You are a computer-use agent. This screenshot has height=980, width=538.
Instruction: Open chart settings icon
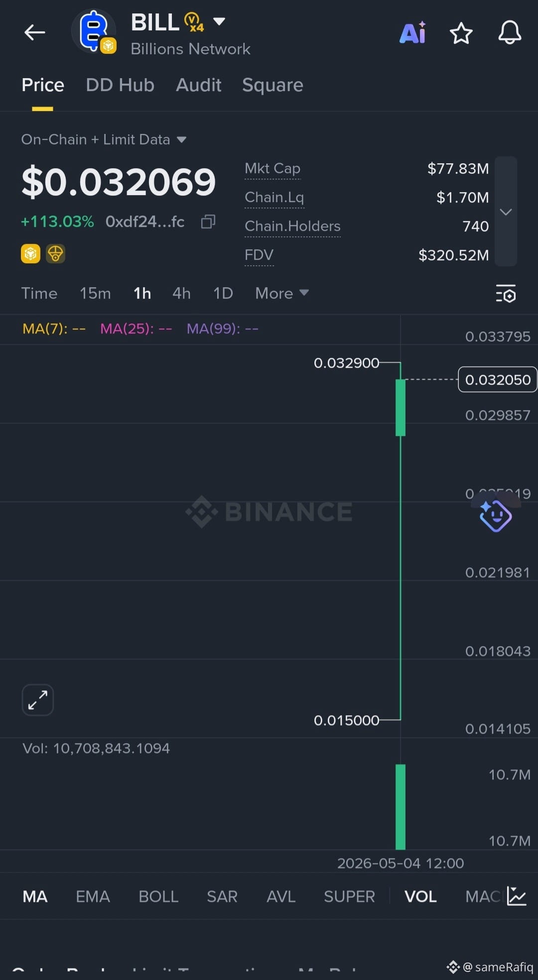pos(506,294)
